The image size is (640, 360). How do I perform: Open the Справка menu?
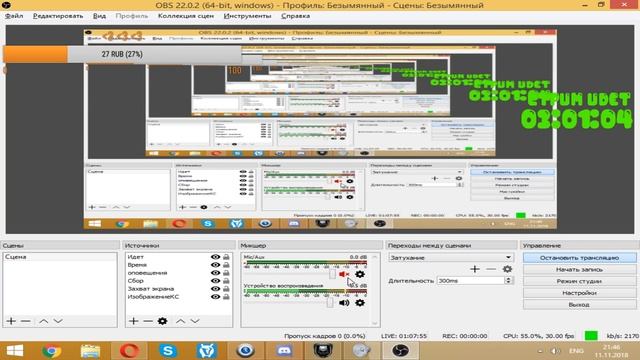pos(296,16)
